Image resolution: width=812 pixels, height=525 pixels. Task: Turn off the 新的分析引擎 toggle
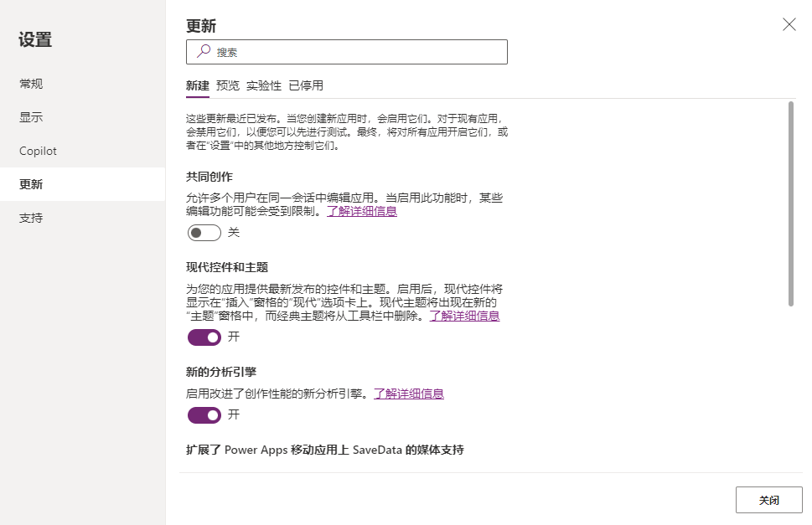coord(204,415)
